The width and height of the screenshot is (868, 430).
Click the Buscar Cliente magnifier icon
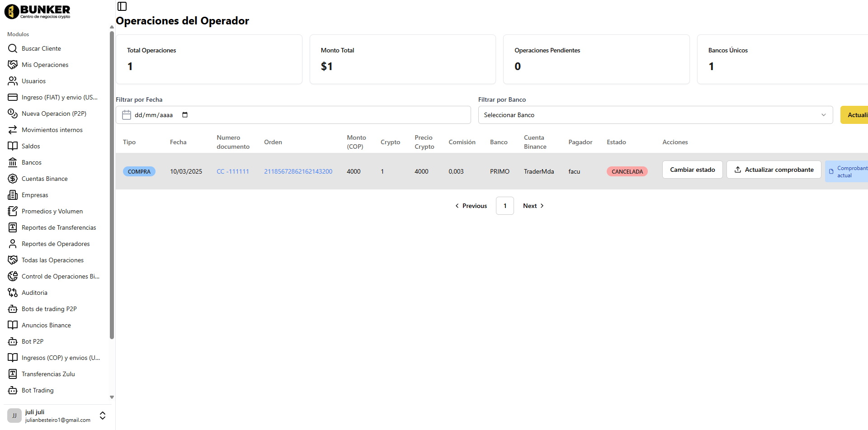point(13,48)
